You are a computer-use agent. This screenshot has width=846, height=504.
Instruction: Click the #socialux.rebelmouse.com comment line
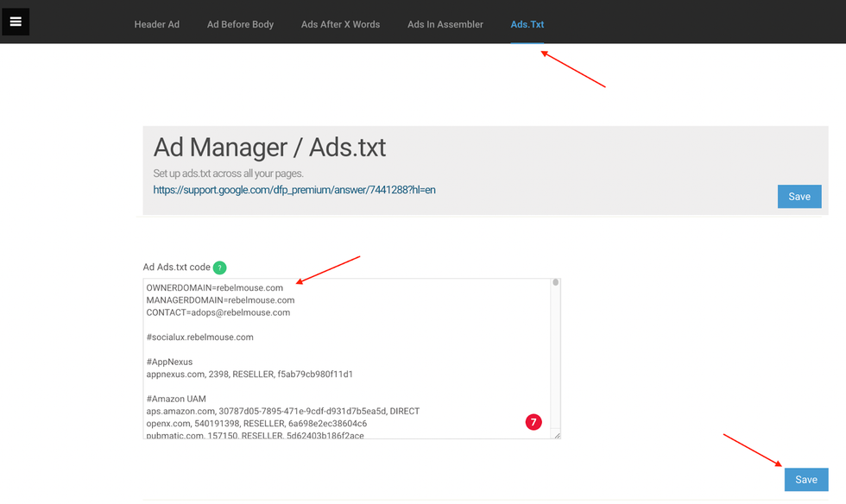[199, 337]
